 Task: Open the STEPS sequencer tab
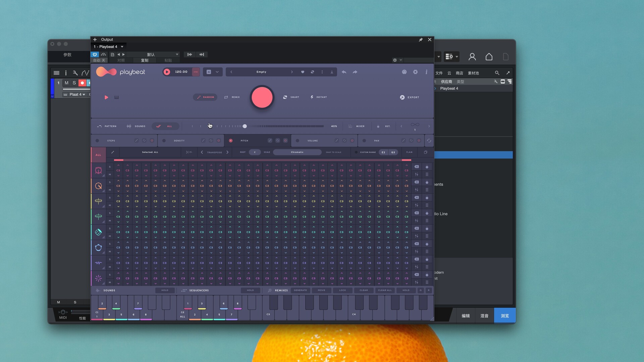click(x=111, y=141)
